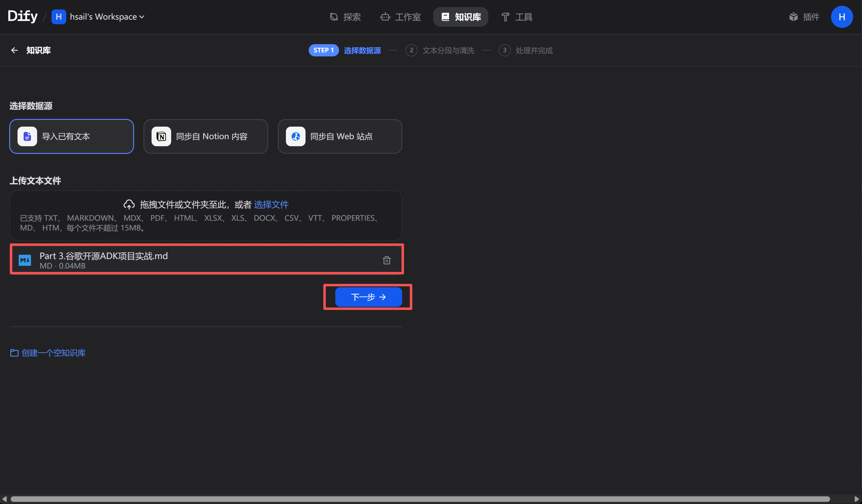
Task: Click the supported formats hint text
Action: pyautogui.click(x=200, y=223)
